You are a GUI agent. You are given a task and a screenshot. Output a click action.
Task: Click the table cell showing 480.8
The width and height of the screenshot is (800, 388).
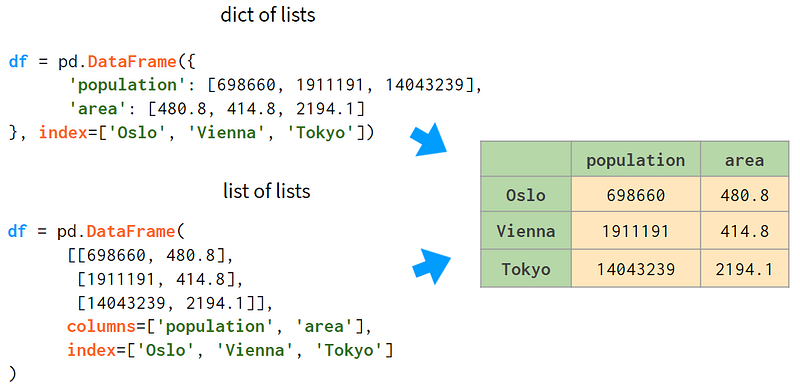(x=744, y=195)
